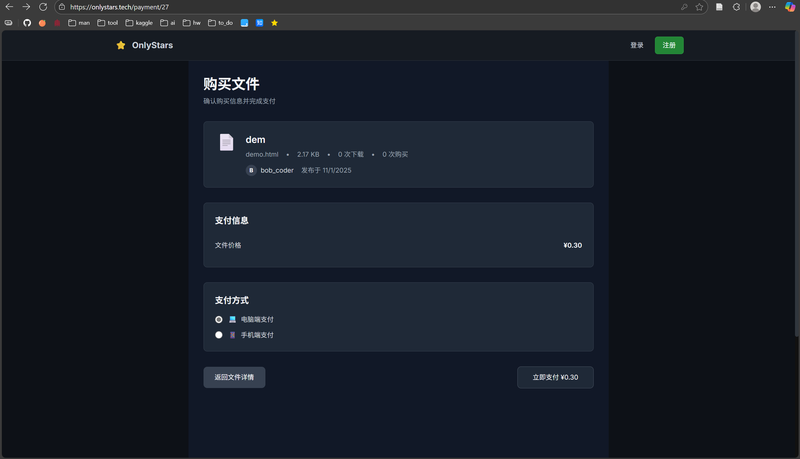The width and height of the screenshot is (800, 459).
Task: Click the 发布于 11/1/2025 publish date
Action: pos(326,170)
